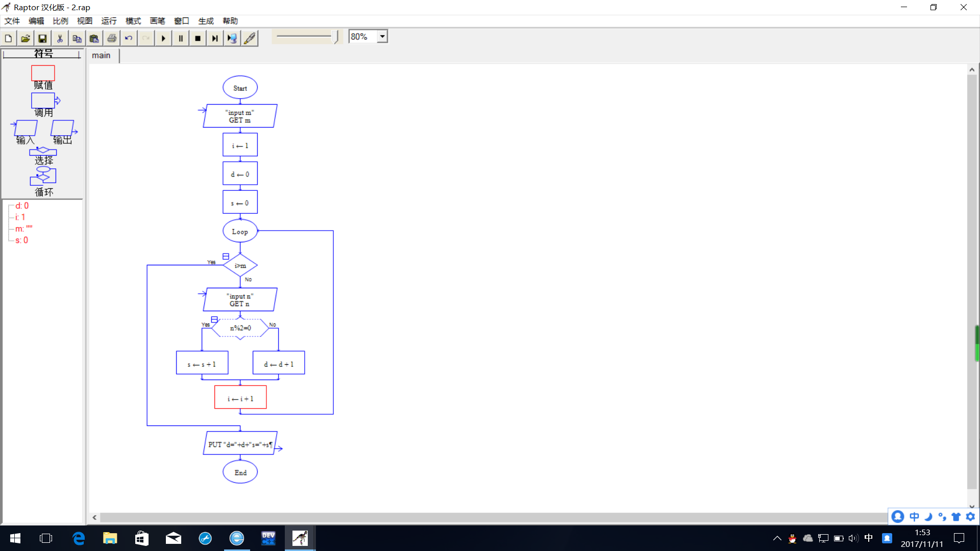Select the s←0 assignment box
The height and width of the screenshot is (551, 980).
pos(240,202)
